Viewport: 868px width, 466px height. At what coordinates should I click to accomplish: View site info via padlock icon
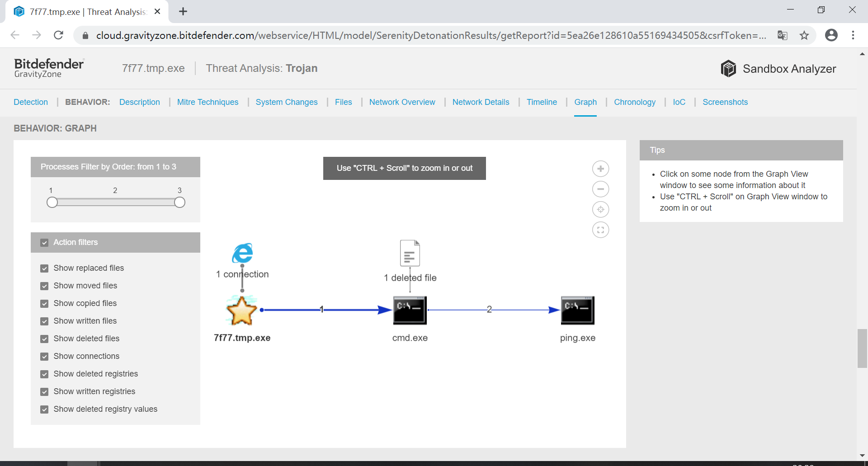tap(85, 35)
